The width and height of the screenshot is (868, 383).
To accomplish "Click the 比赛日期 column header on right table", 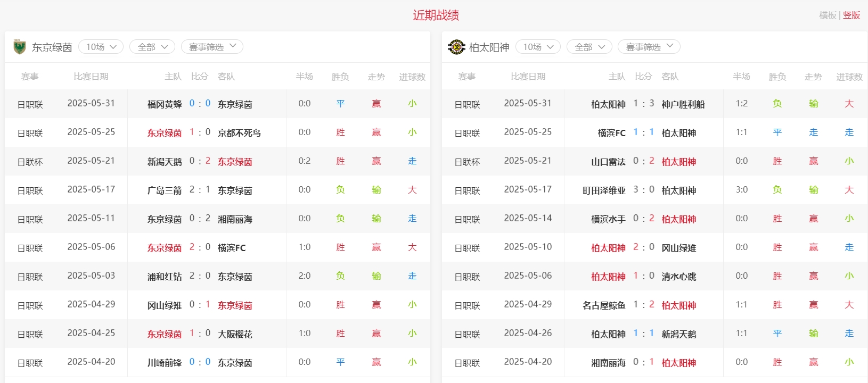I will click(528, 77).
